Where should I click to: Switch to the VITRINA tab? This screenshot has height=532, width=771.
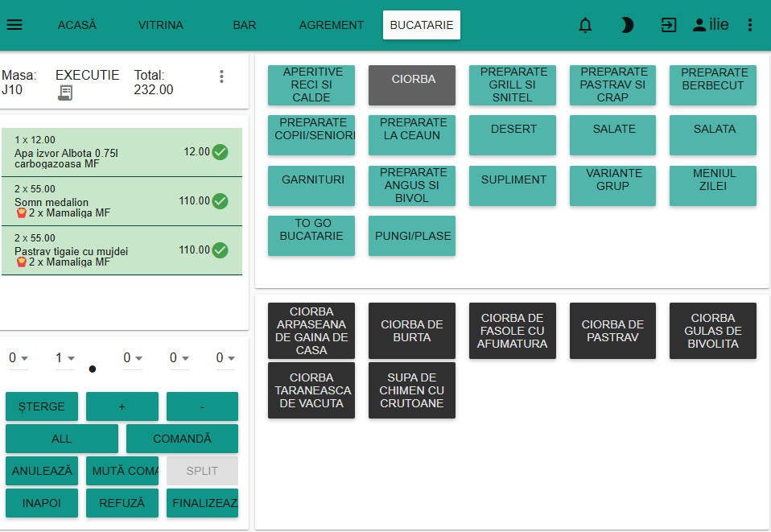(x=161, y=25)
